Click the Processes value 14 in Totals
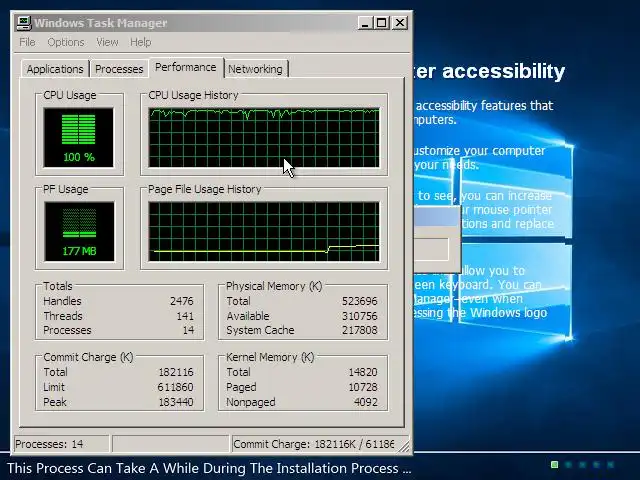The image size is (640, 480). pyautogui.click(x=188, y=330)
